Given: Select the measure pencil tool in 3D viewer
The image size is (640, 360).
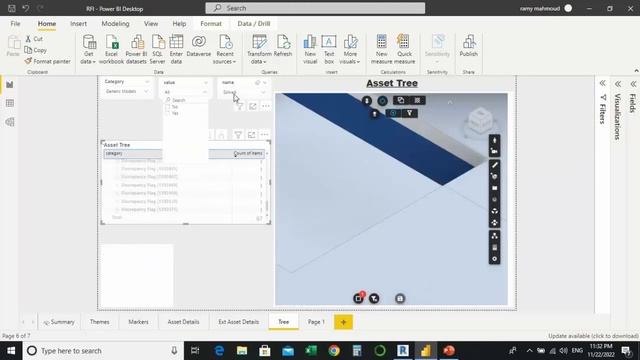Looking at the screenshot, I should (494, 165).
